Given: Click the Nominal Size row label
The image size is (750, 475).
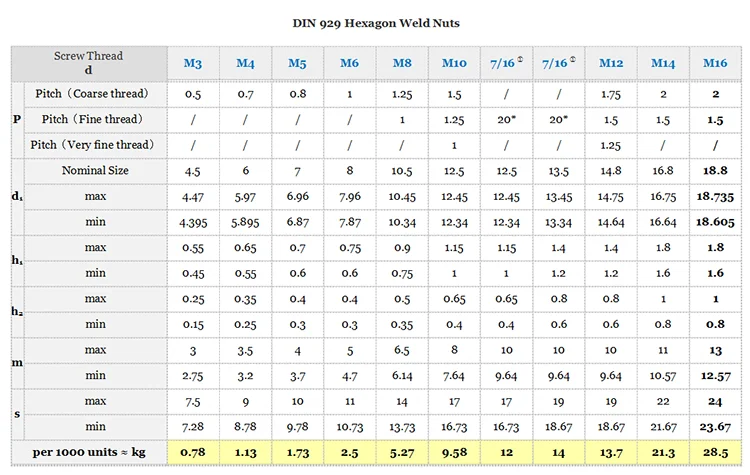Looking at the screenshot, I should click(x=95, y=171).
